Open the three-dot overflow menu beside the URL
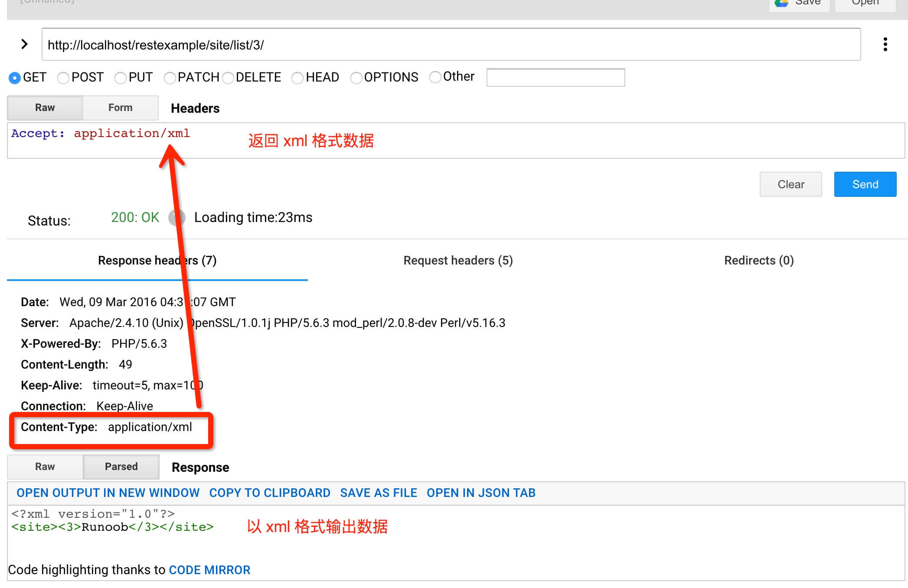 (885, 44)
